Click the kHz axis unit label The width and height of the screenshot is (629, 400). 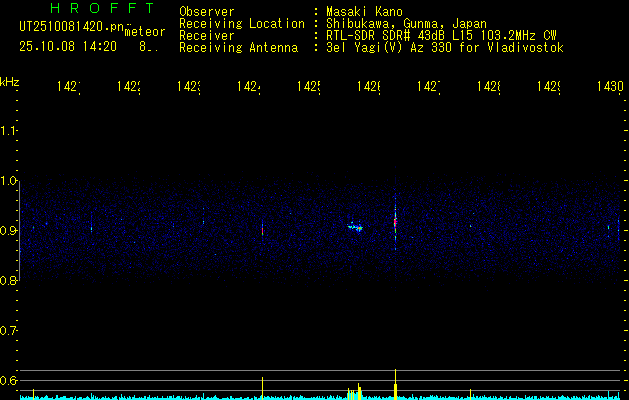(10, 82)
